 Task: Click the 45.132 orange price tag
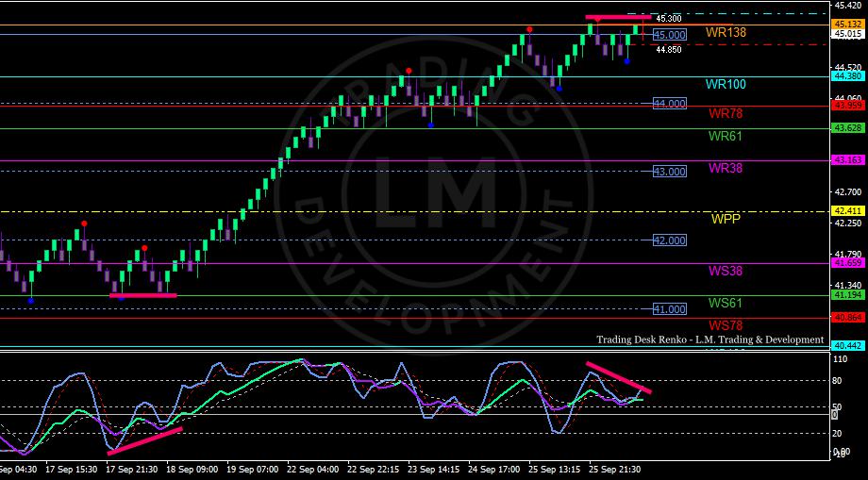click(x=847, y=24)
